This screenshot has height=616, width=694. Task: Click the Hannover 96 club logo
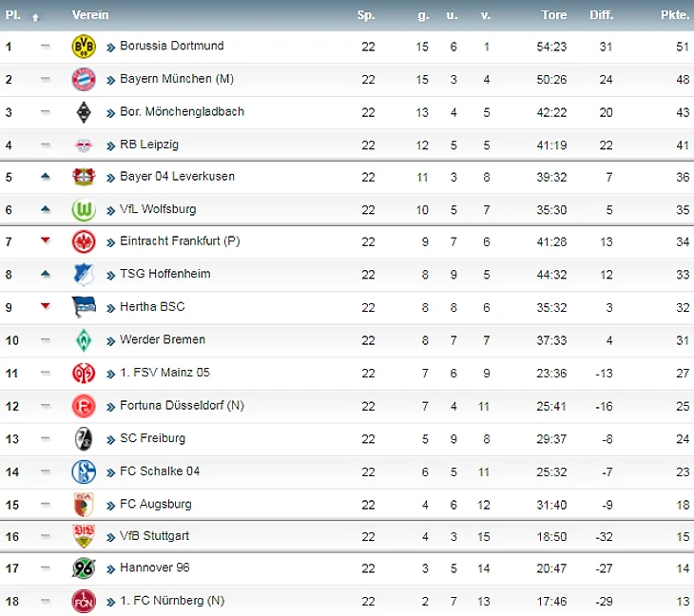click(84, 568)
